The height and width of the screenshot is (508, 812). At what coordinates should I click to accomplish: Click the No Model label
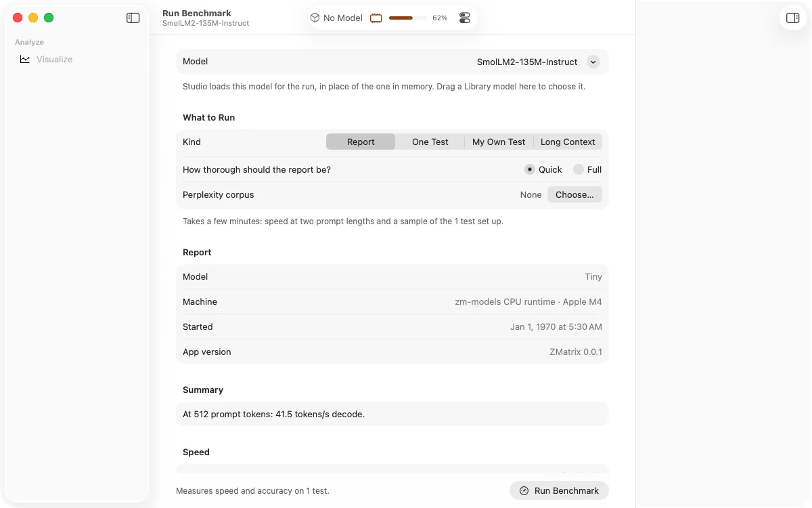pyautogui.click(x=343, y=18)
